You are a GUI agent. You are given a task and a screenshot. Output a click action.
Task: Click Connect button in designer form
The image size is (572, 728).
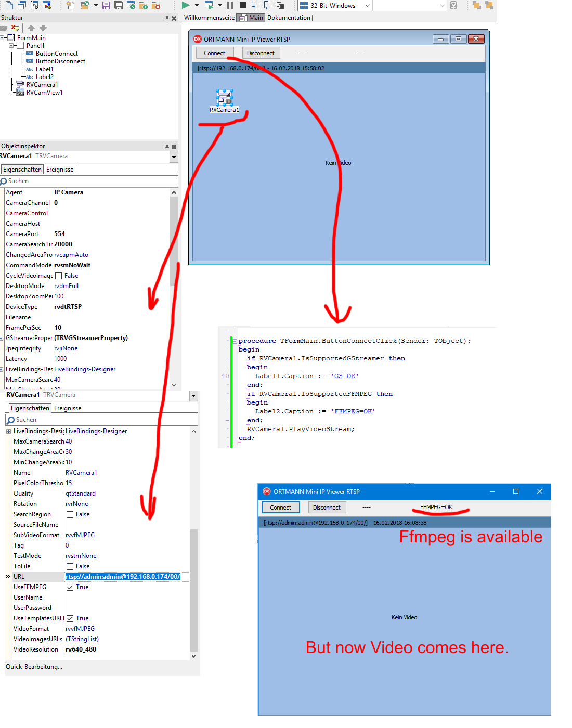tap(215, 53)
